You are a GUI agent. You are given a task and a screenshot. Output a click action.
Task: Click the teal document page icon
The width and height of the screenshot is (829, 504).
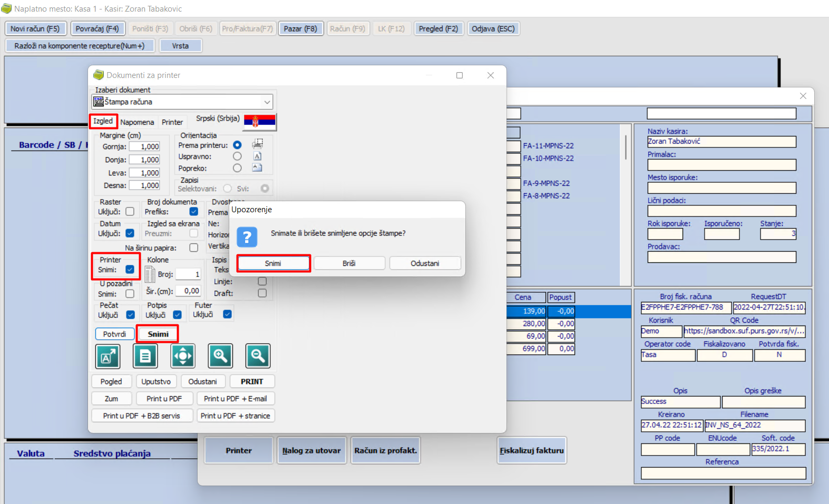click(x=145, y=357)
